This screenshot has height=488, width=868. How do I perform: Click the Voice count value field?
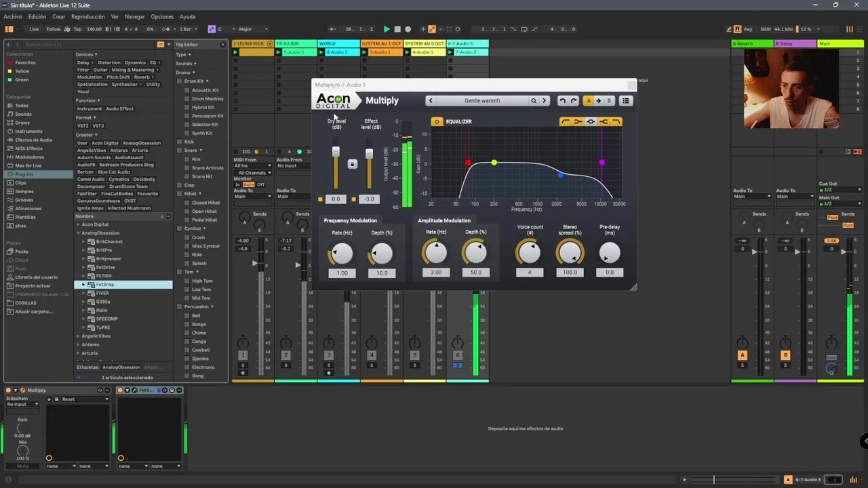(530, 272)
